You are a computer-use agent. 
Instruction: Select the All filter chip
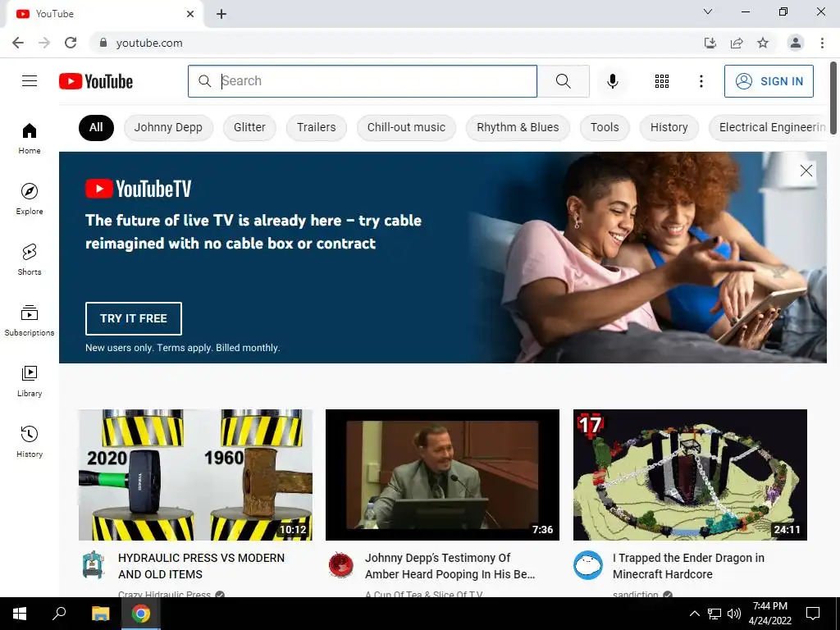96,127
